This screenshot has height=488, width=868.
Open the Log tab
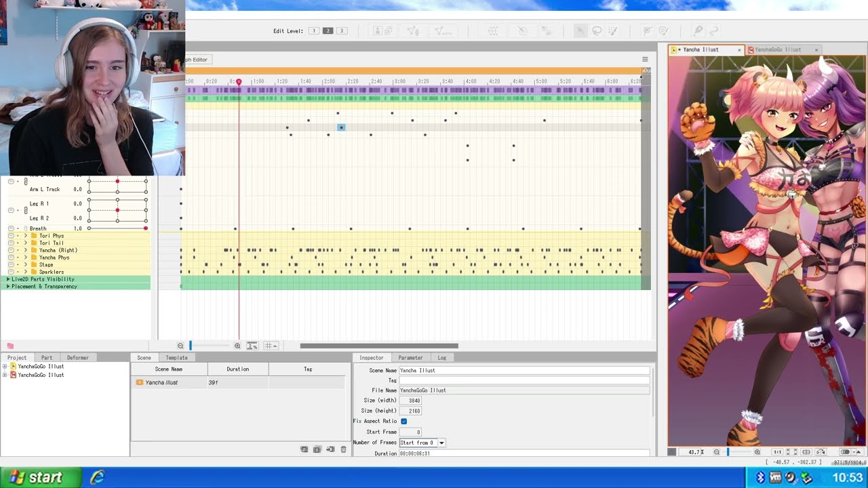point(442,358)
